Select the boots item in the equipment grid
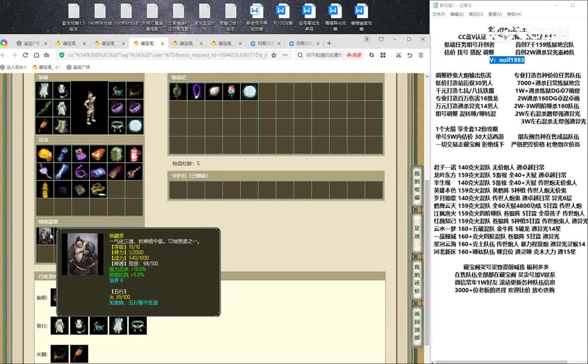 tap(62, 126)
